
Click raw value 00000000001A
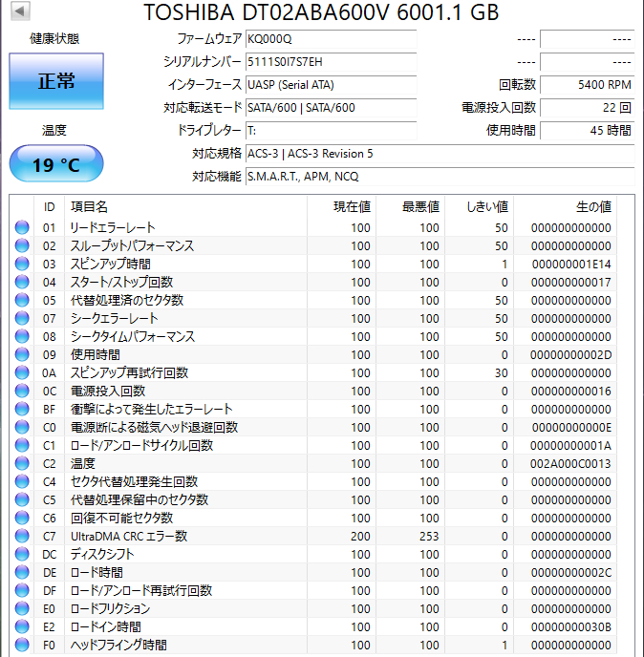point(570,446)
